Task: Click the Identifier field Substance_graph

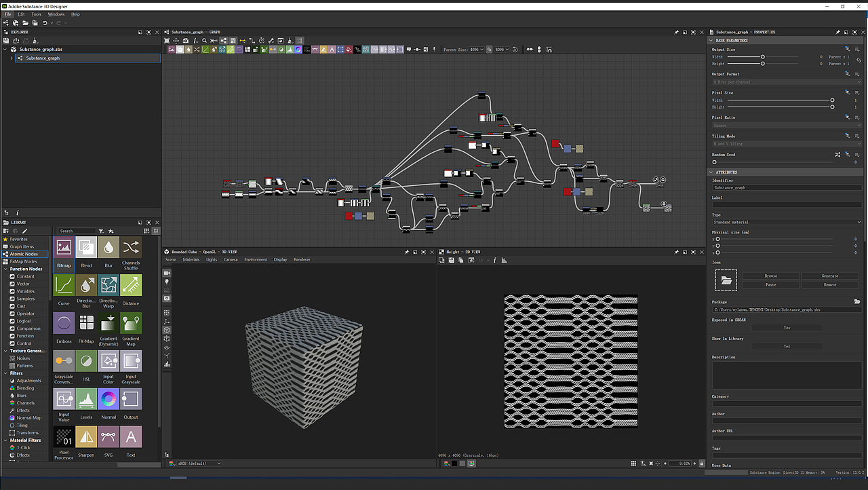Action: point(787,187)
